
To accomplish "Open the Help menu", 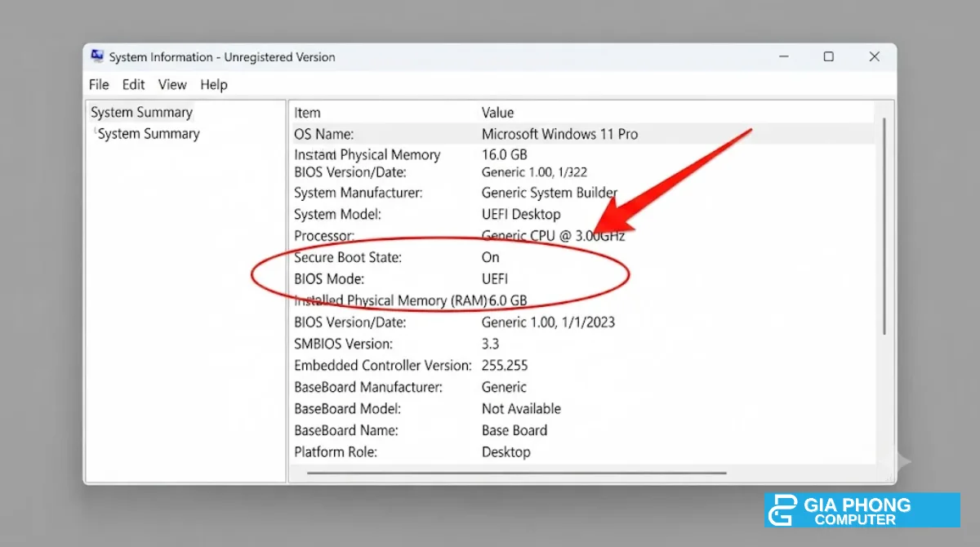I will click(x=214, y=84).
